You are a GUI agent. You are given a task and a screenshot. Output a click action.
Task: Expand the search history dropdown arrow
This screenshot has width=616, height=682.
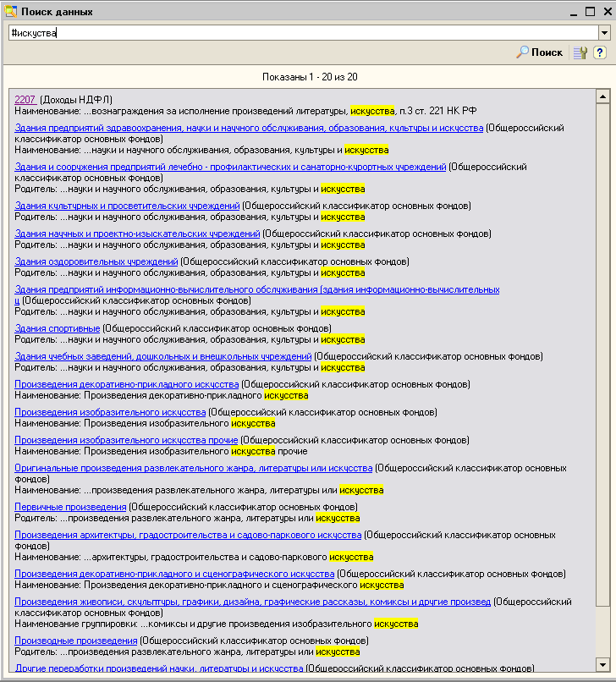(x=604, y=32)
